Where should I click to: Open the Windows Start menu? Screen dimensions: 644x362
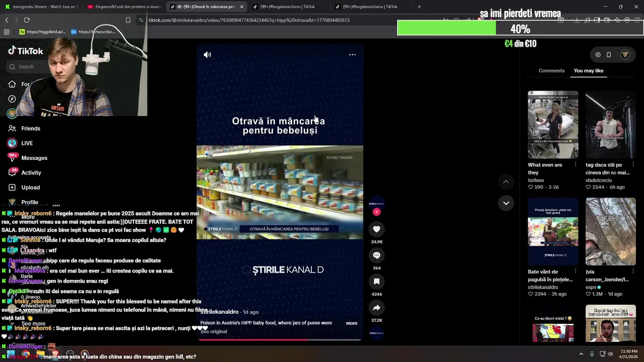tap(11, 354)
